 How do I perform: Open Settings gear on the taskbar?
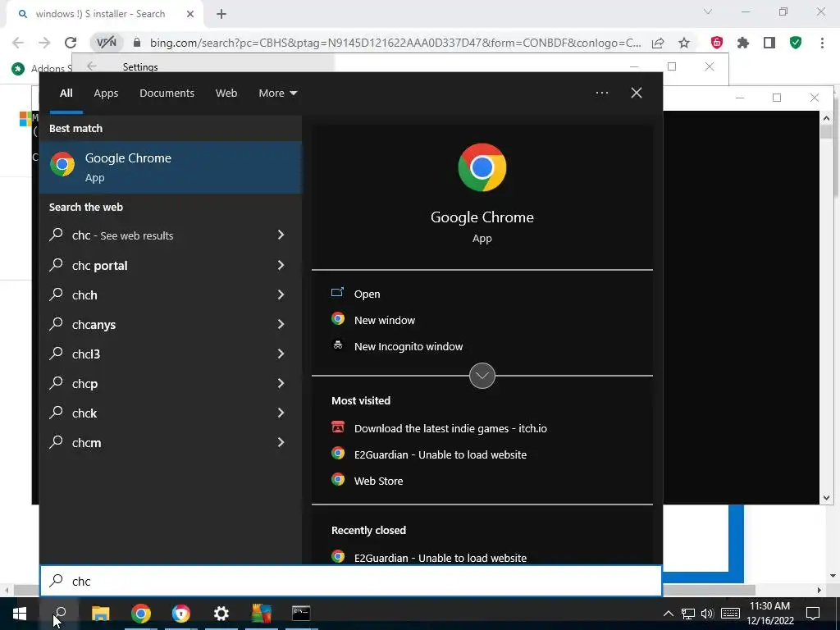tap(221, 614)
